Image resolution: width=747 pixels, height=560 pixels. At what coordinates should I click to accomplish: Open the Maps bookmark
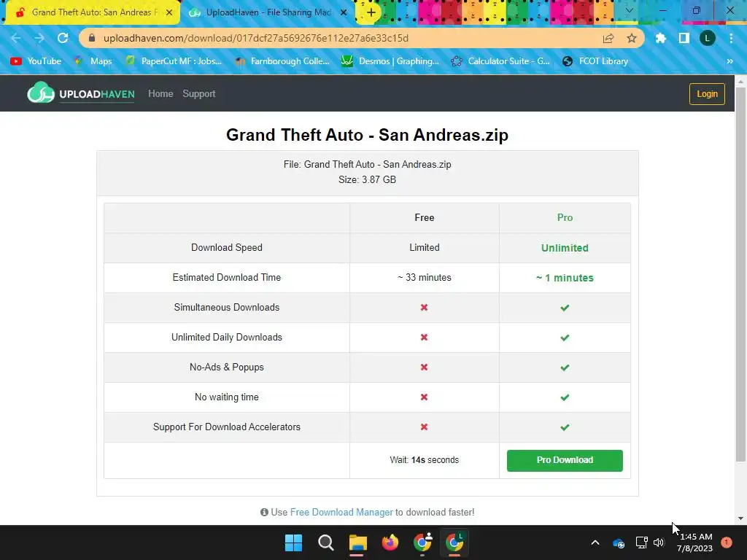(x=93, y=61)
